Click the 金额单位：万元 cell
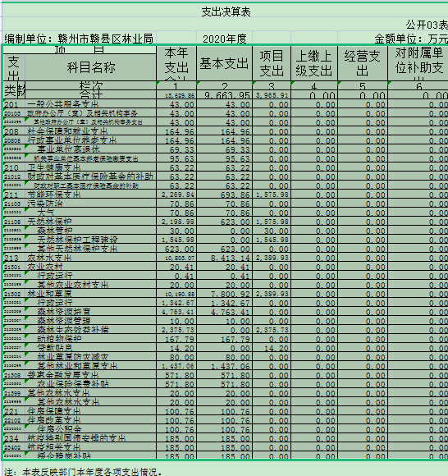 pos(410,39)
